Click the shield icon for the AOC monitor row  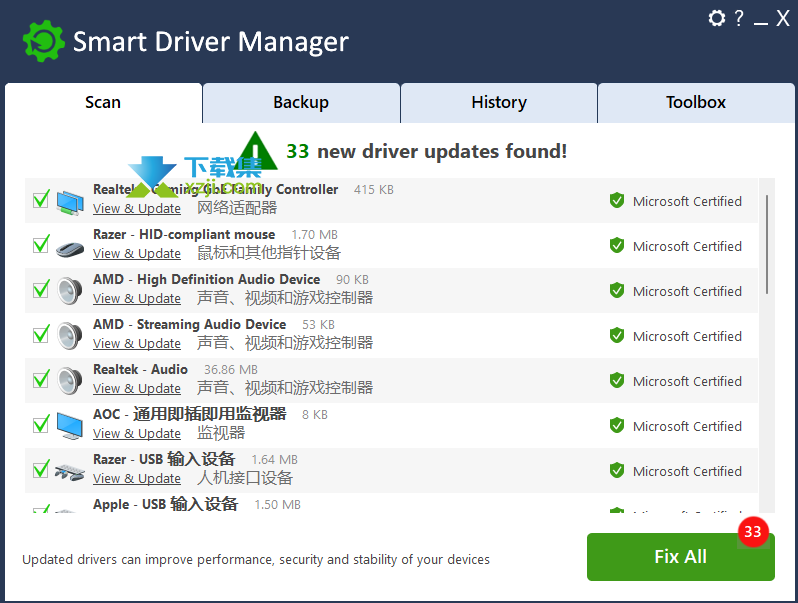tap(617, 425)
